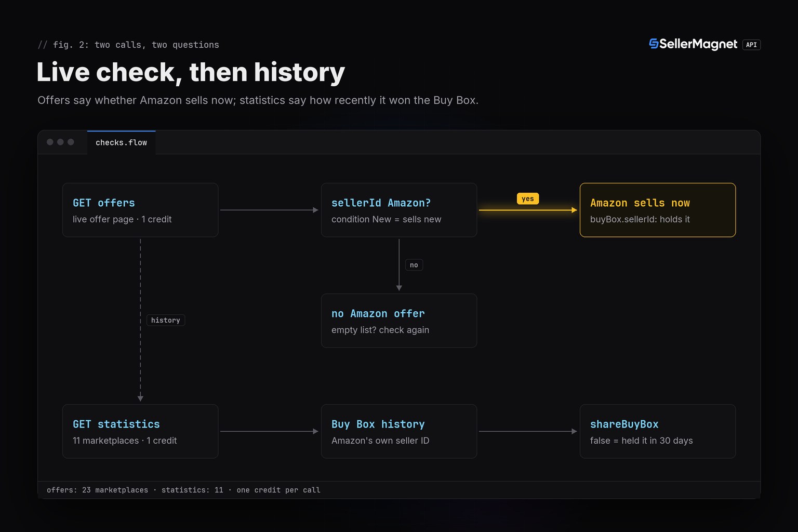The width and height of the screenshot is (798, 532).
Task: Click 'live offer page · 1 credit' text
Action: point(122,219)
